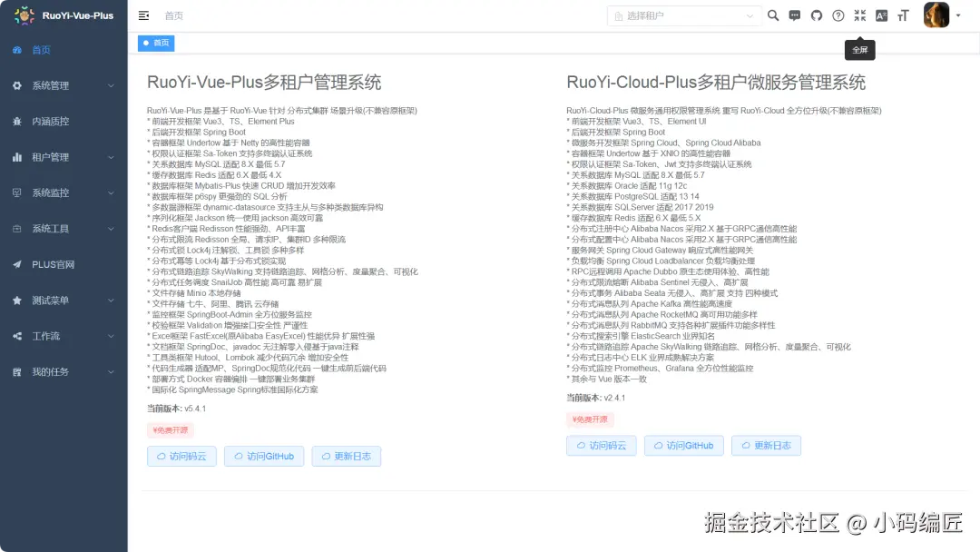The image size is (980, 552).
Task: Change layout size with the text-size icon
Action: click(x=903, y=15)
